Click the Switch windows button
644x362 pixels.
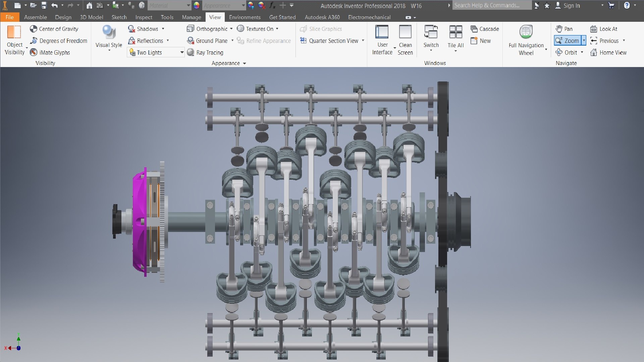coord(431,38)
